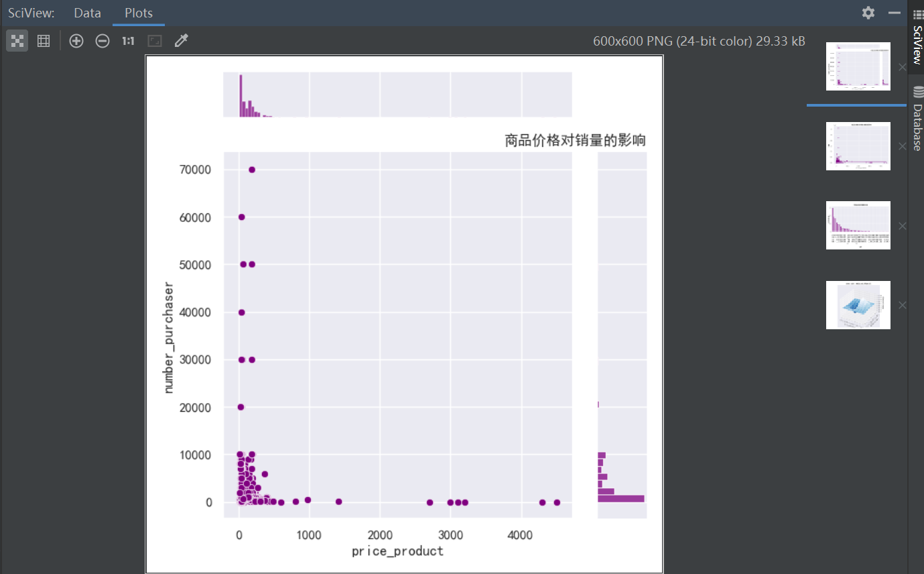The height and width of the screenshot is (574, 924).
Task: Switch to the Data tab
Action: click(87, 13)
